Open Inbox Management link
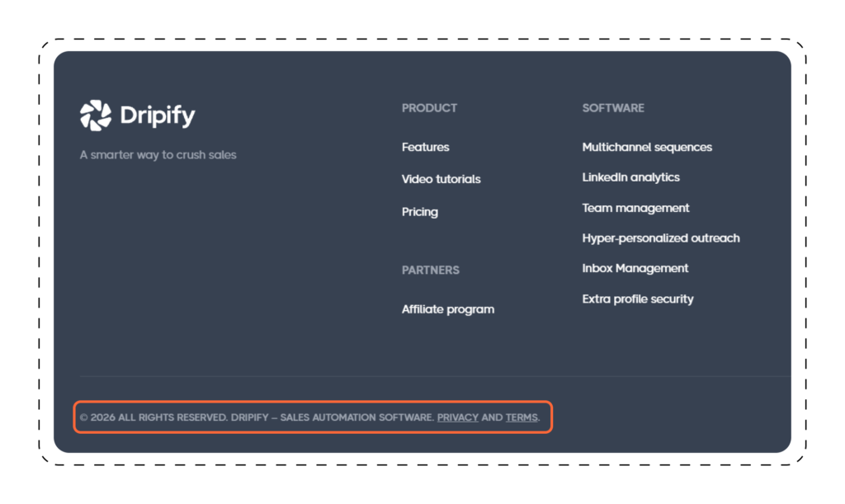 (x=635, y=268)
